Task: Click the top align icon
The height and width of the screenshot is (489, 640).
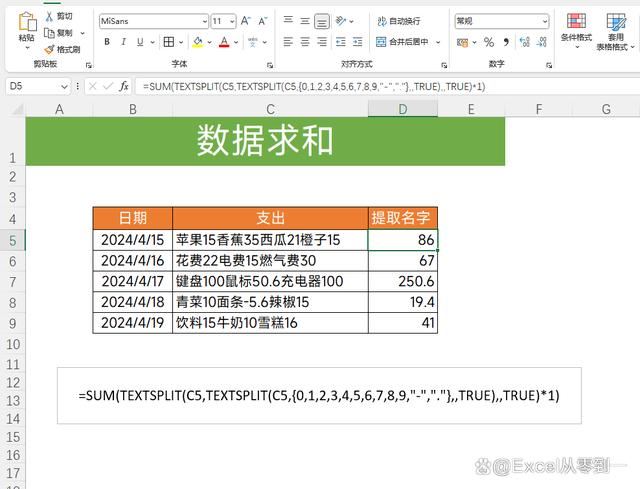Action: (288, 20)
